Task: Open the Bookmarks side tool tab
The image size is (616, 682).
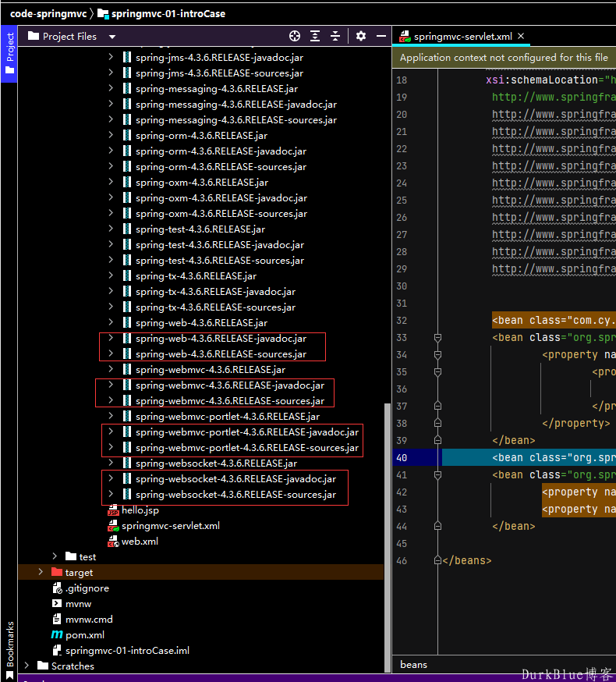Action: tap(9, 649)
